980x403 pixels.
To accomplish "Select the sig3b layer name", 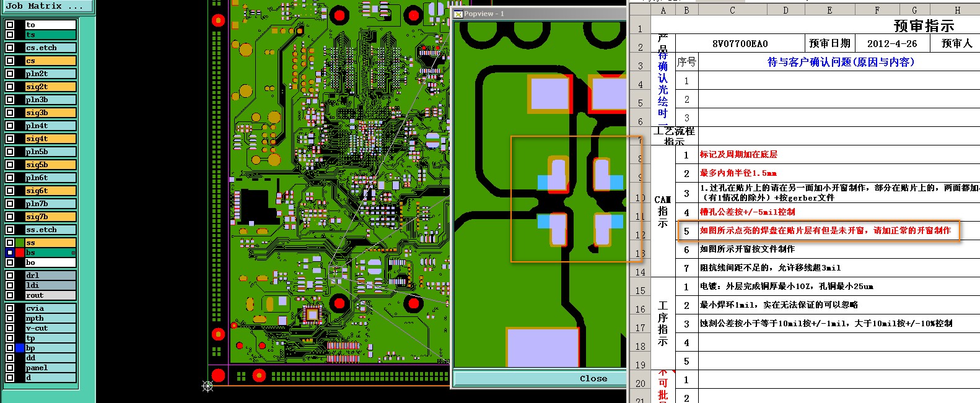I will click(x=51, y=113).
